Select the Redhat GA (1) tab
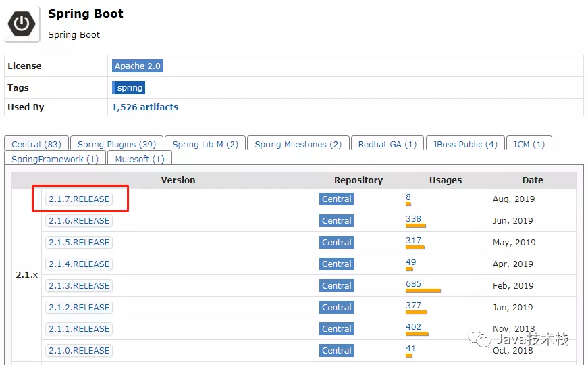 [x=387, y=144]
